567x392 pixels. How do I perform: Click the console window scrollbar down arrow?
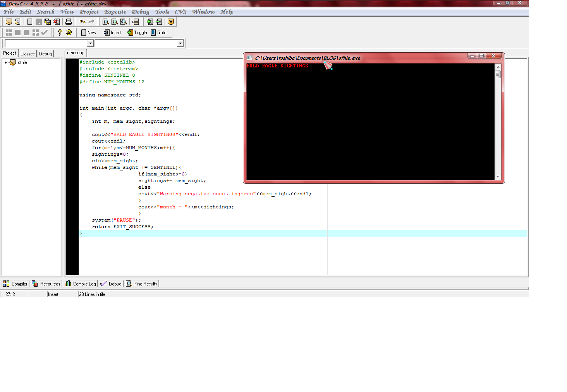(x=498, y=177)
